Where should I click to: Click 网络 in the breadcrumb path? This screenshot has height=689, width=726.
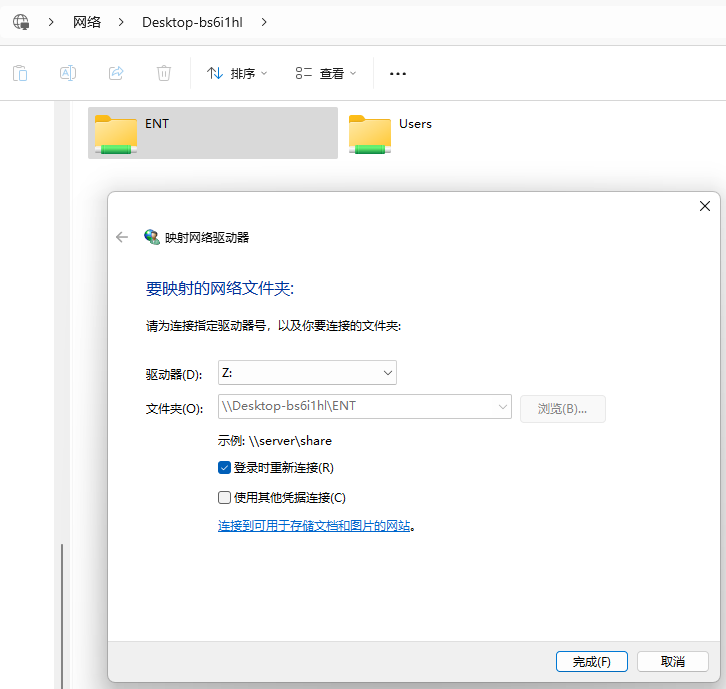[87, 21]
